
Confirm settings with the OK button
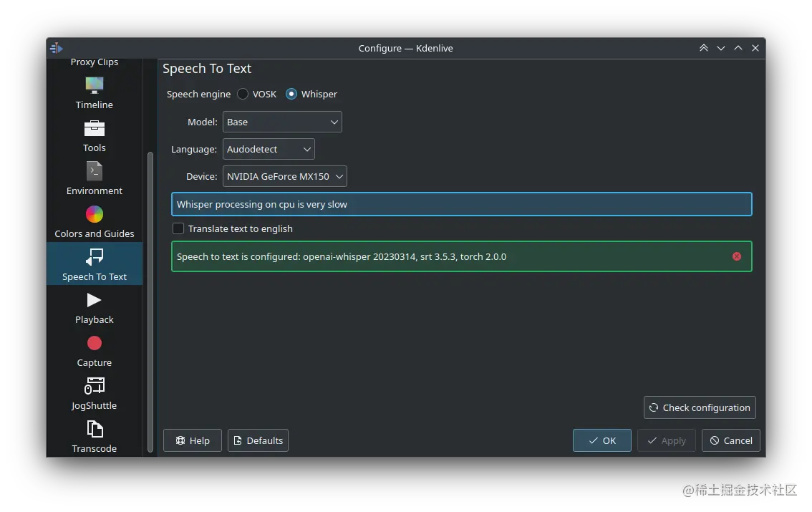[601, 440]
